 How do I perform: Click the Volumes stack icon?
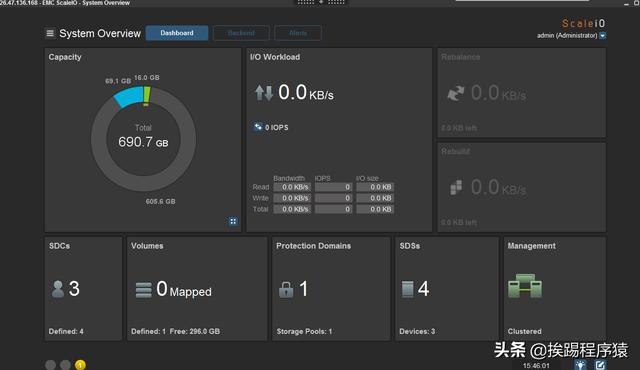[x=144, y=290]
